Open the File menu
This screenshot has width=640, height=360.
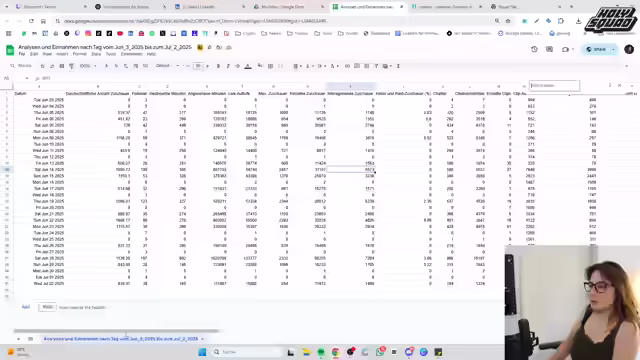click(22, 54)
